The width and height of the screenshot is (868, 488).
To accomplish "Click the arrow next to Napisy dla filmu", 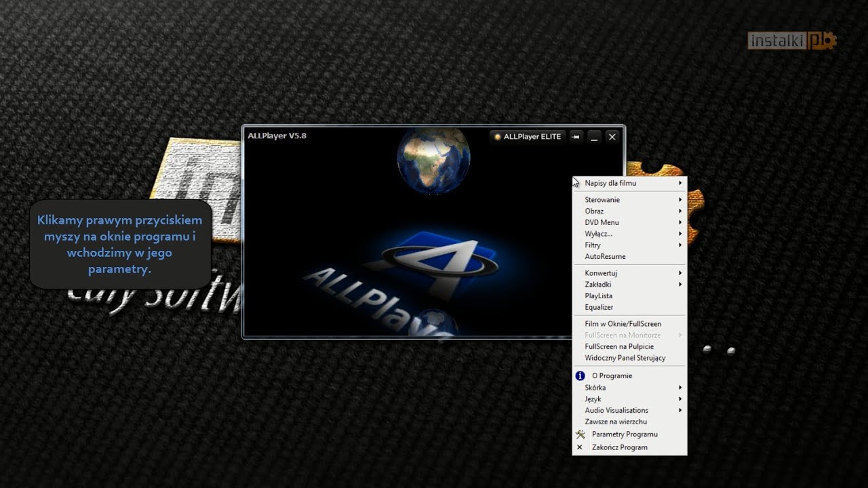I will point(680,183).
